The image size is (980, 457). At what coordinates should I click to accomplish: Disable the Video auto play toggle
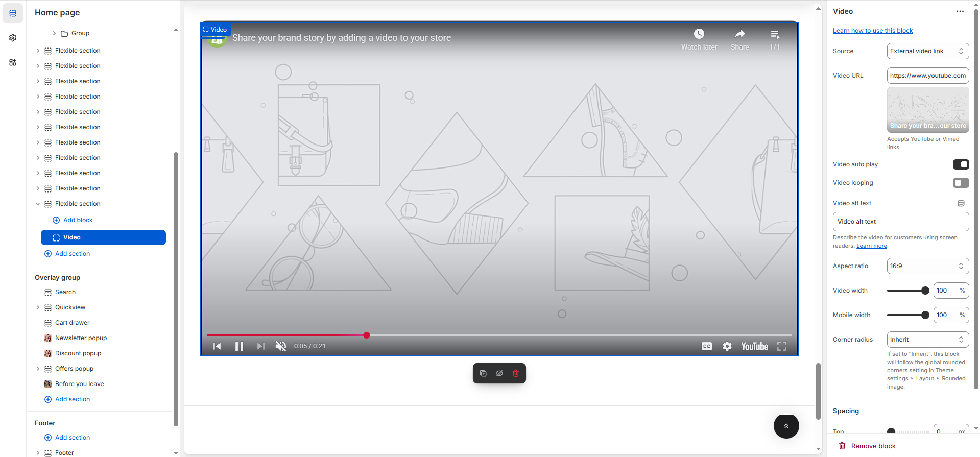961,164
